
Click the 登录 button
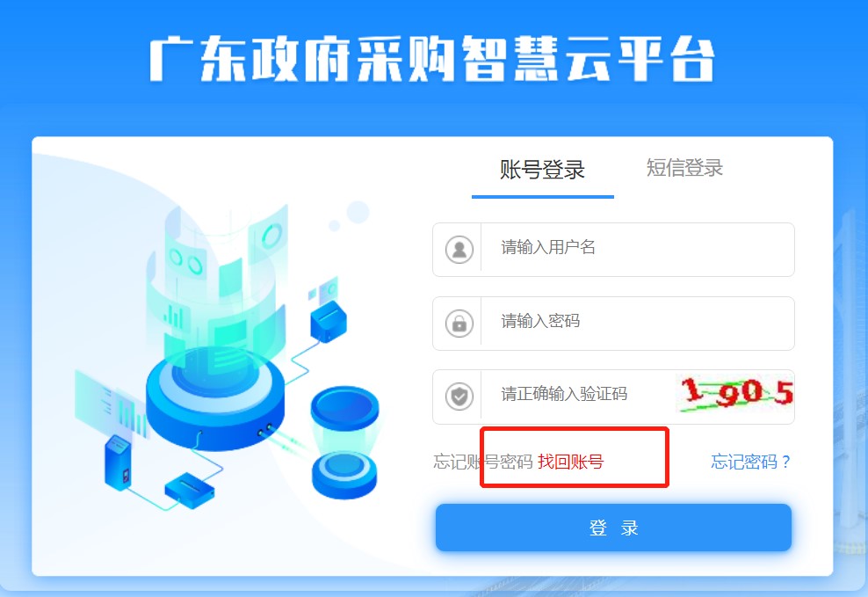pyautogui.click(x=613, y=528)
